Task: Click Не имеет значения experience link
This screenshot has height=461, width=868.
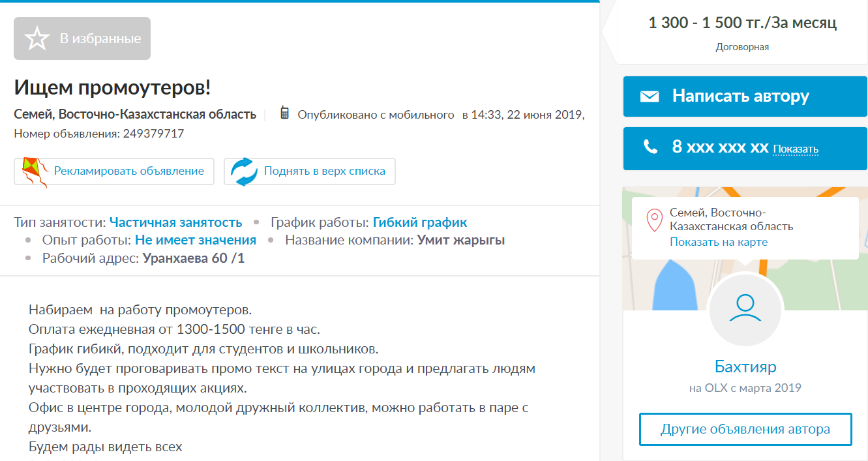Action: coord(196,240)
